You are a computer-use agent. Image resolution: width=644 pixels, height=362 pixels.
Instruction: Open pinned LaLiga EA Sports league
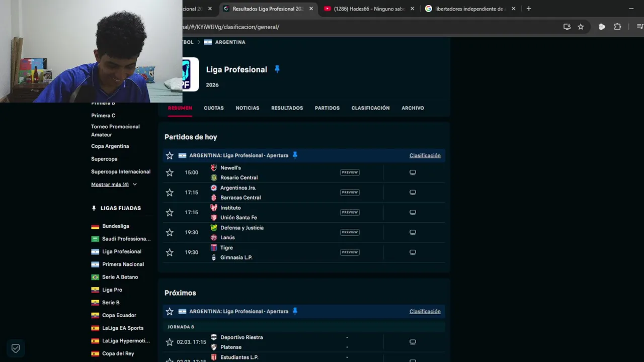(x=123, y=328)
